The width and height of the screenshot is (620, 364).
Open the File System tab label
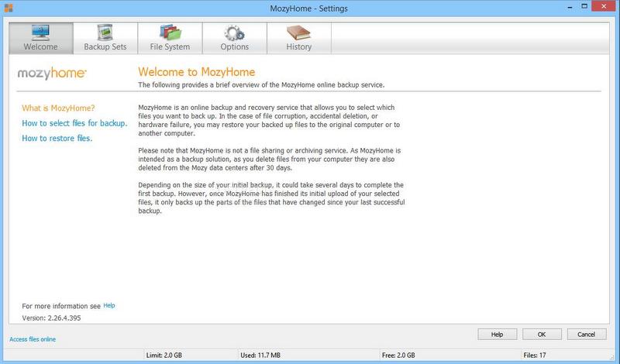(170, 46)
